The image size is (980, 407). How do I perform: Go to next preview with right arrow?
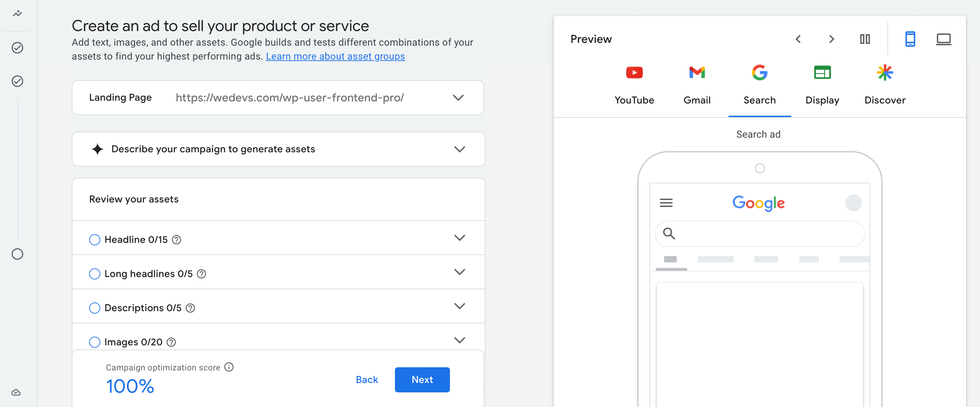pyautogui.click(x=832, y=39)
